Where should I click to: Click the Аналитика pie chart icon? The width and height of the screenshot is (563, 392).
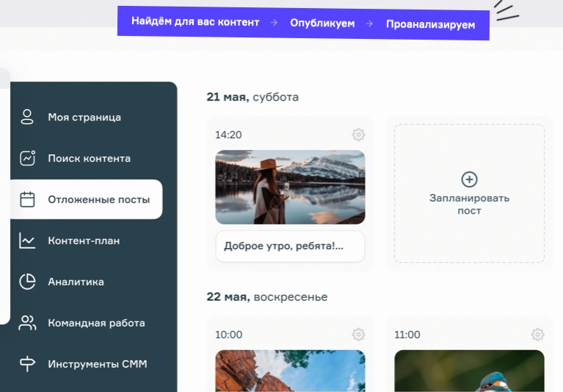tap(27, 282)
